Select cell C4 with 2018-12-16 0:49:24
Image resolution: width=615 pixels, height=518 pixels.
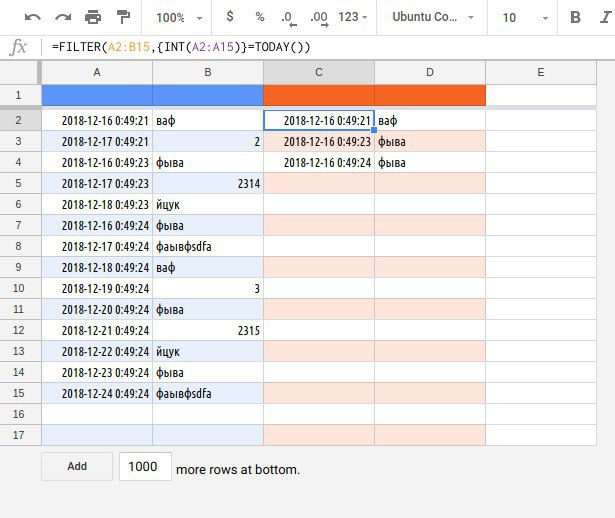tap(319, 162)
